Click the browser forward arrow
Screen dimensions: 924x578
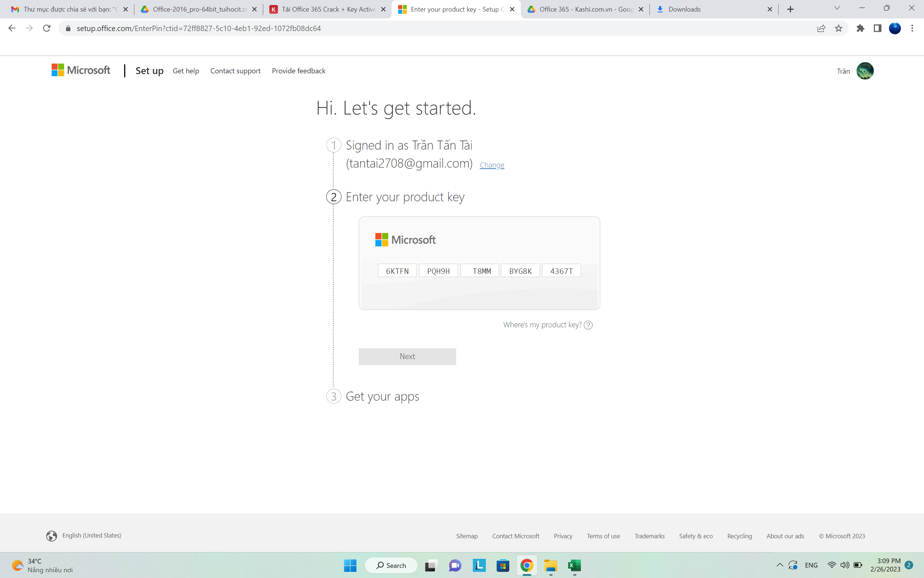(x=29, y=28)
